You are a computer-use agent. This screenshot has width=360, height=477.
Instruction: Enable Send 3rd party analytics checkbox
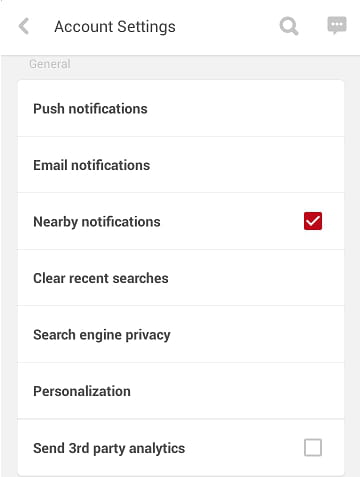coord(313,447)
